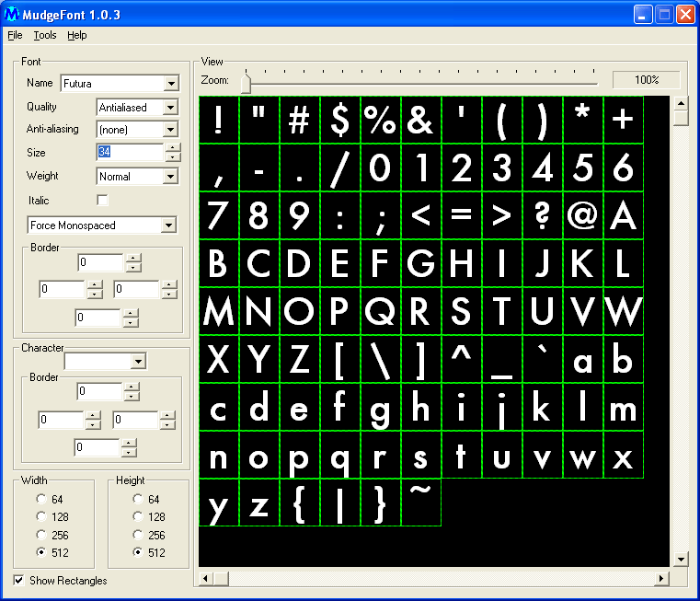Toggle the Show Rectangles checkbox
Viewport: 700px width, 601px height.
[x=19, y=580]
